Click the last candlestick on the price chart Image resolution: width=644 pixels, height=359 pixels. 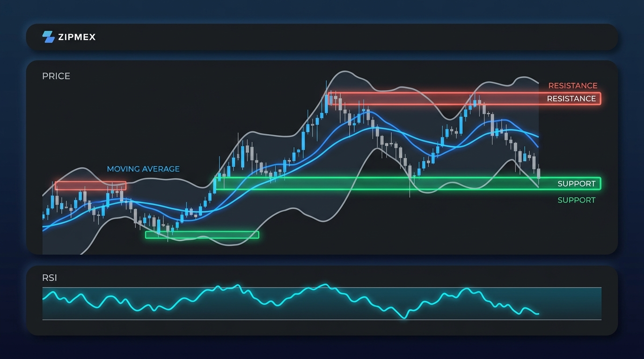pyautogui.click(x=539, y=173)
